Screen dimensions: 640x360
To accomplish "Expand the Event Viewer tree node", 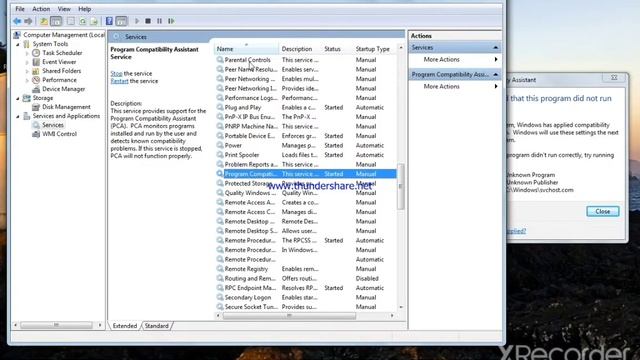I will (27, 62).
